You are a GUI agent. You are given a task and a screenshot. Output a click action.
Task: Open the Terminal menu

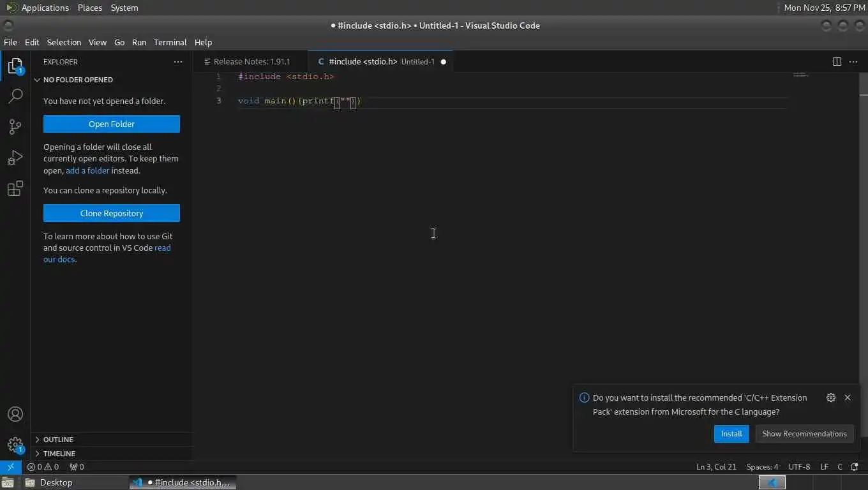click(x=170, y=42)
